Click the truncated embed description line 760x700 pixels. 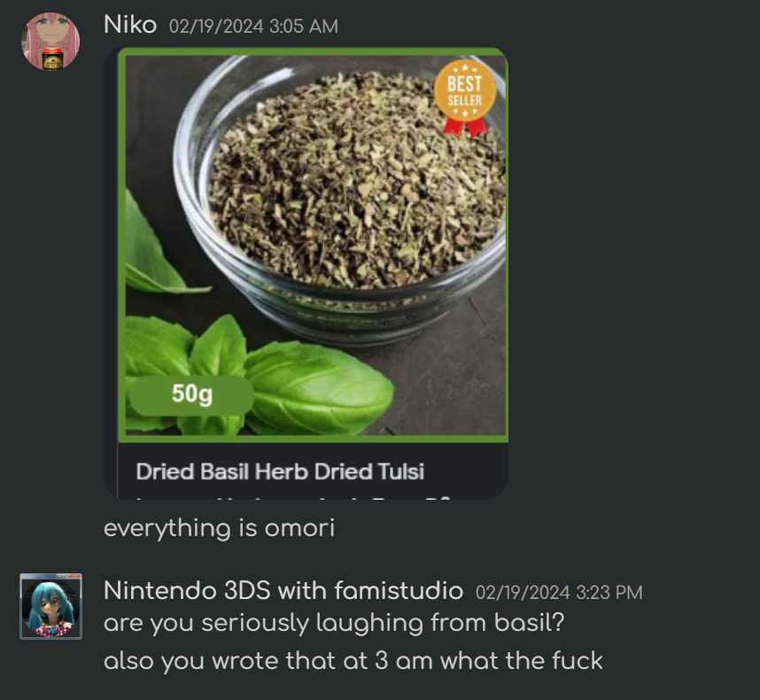pos(293,496)
